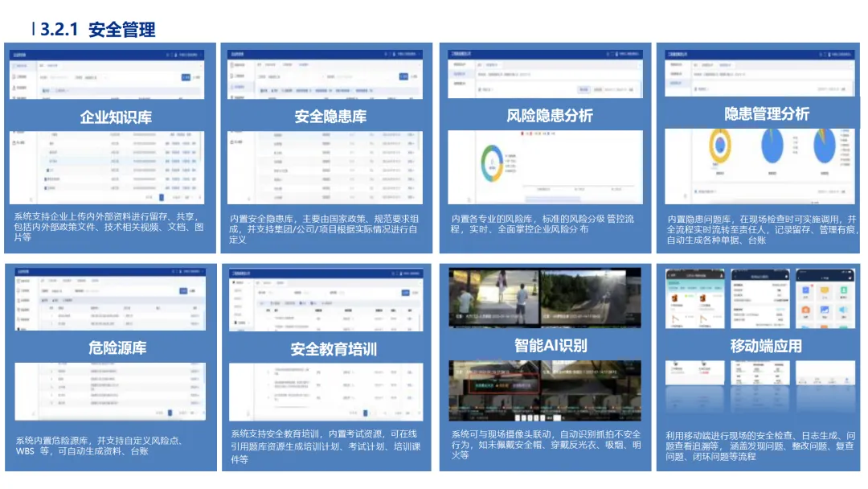This screenshot has width=868, height=489.
Task: Click the description starting 系统支持安全教育培训
Action: (326, 446)
